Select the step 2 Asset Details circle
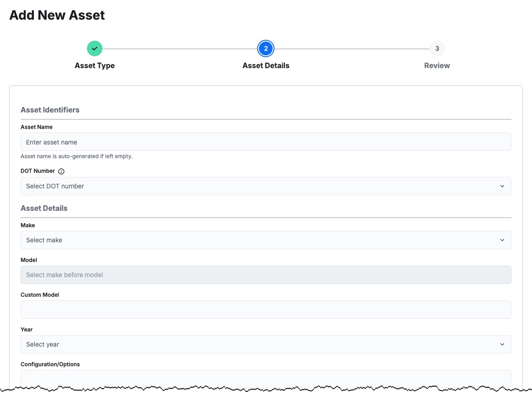The image size is (532, 401). point(266,48)
